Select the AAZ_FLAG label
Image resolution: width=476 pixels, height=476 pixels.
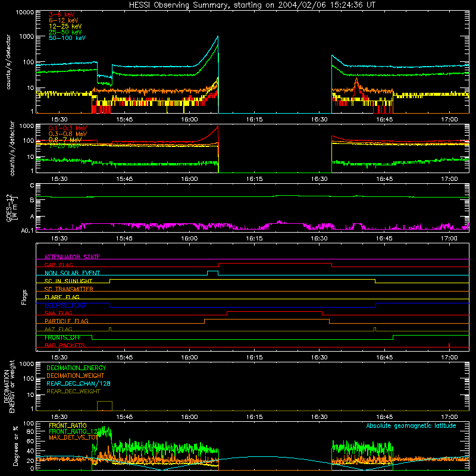click(x=58, y=329)
